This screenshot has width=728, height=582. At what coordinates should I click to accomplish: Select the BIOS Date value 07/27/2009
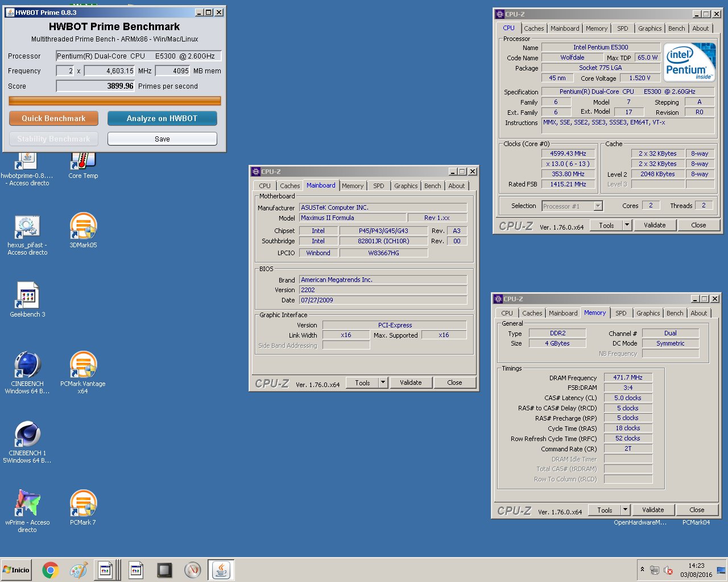coord(383,300)
